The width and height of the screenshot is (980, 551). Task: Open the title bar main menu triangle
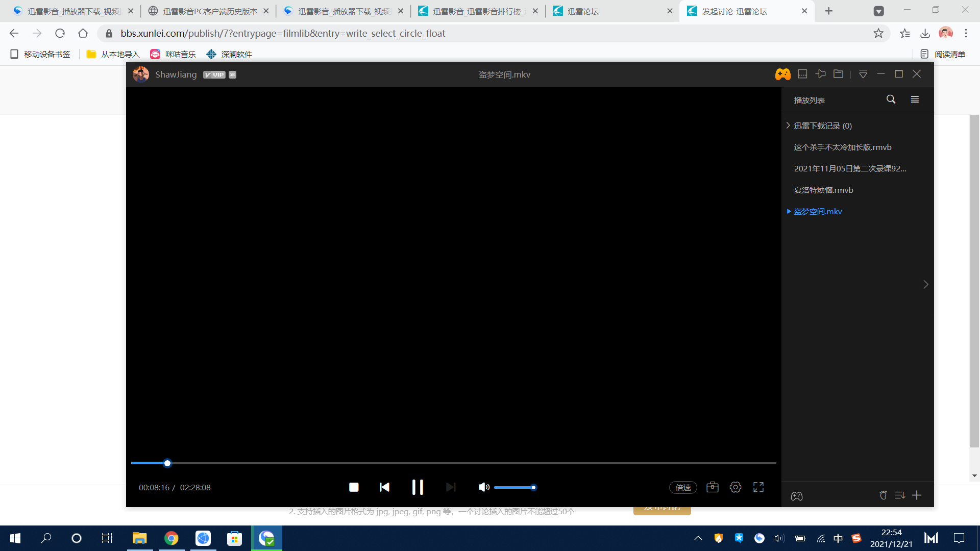pyautogui.click(x=863, y=74)
